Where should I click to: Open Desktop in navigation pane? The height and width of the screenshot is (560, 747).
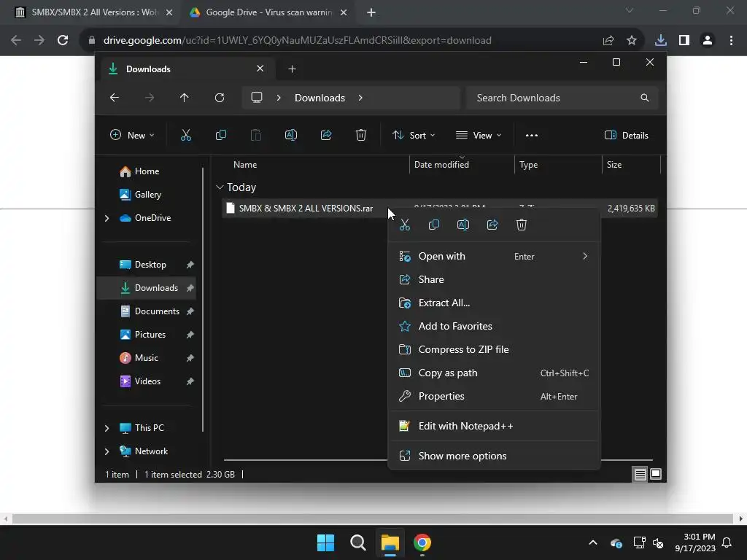(x=150, y=265)
